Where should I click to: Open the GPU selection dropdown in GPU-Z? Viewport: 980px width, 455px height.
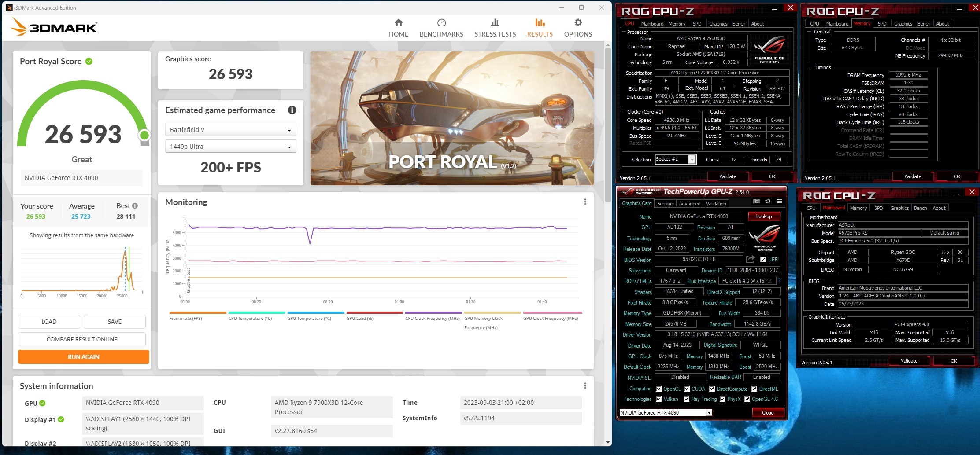point(666,413)
